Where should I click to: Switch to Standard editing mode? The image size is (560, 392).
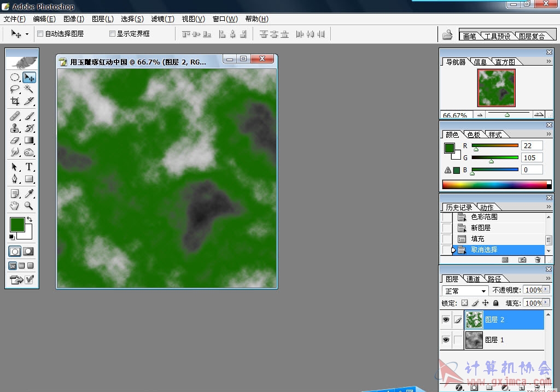(15, 251)
